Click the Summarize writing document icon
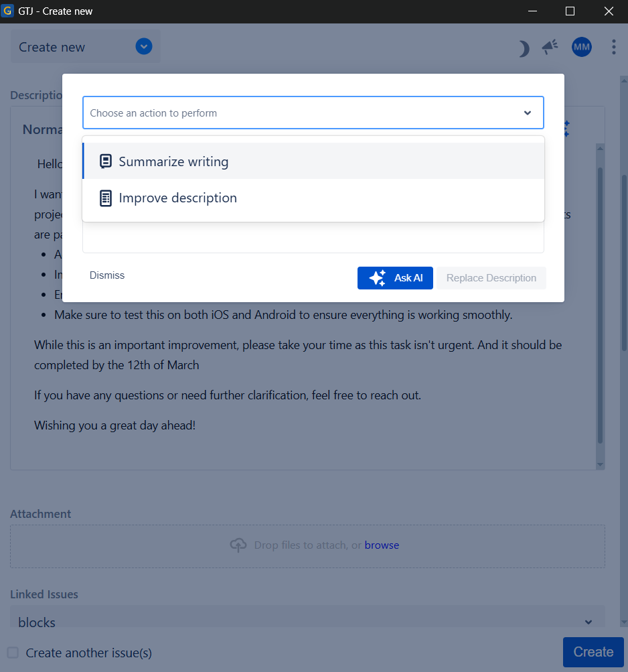628x672 pixels. pos(105,161)
